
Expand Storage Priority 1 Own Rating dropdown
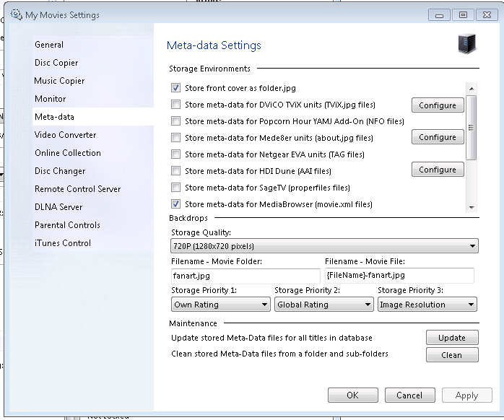click(x=220, y=305)
